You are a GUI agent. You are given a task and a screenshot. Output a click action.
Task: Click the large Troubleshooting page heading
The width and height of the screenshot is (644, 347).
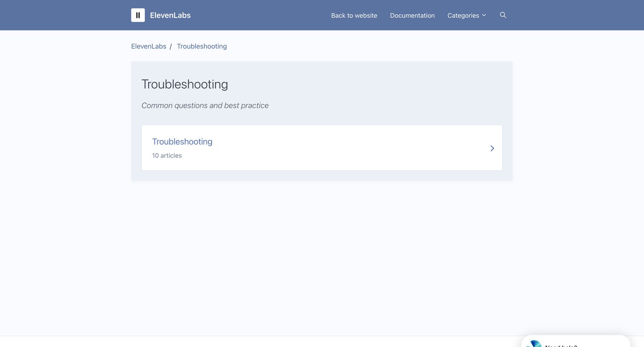click(184, 84)
